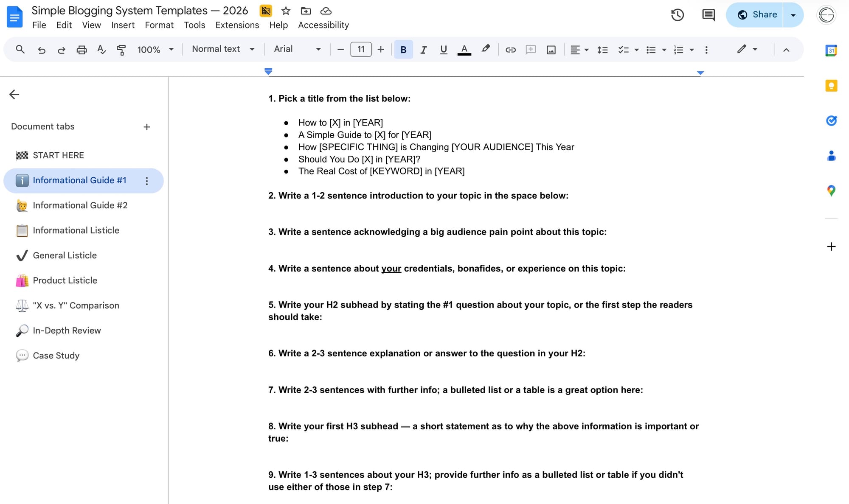
Task: Open the Normal text style dropdown
Action: 223,49
